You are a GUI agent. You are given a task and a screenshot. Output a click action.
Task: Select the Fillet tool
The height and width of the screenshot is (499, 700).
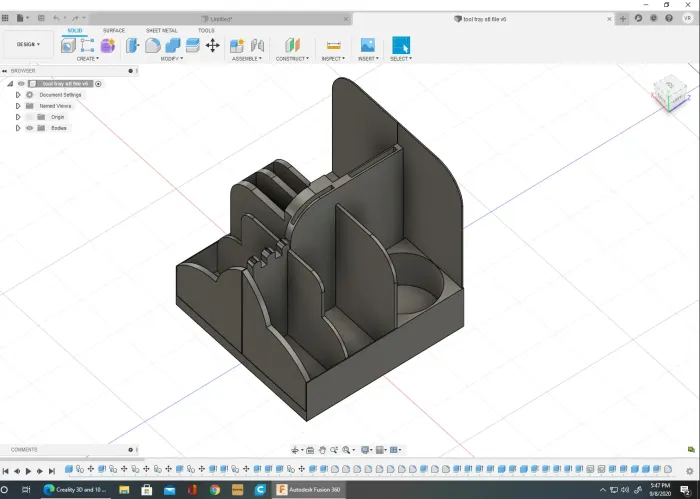(x=153, y=45)
